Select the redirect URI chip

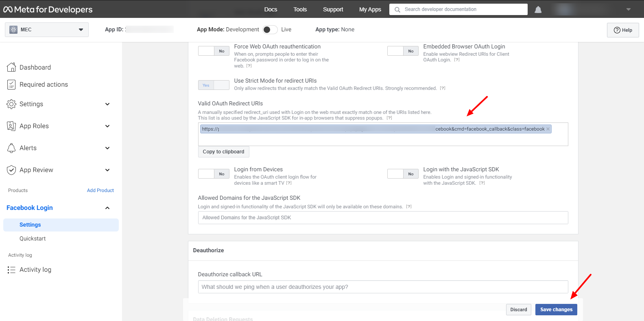[375, 129]
